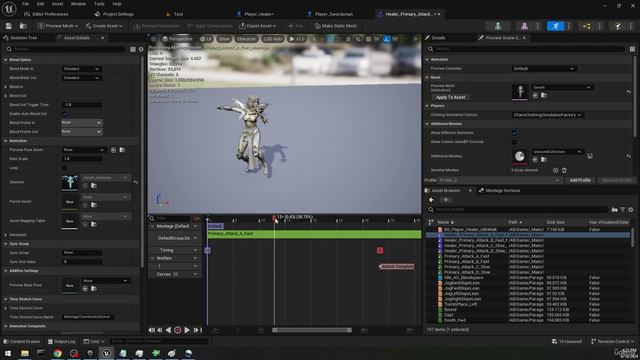Collapse the Blend Option section
The width and height of the screenshot is (640, 360).
tap(6, 60)
